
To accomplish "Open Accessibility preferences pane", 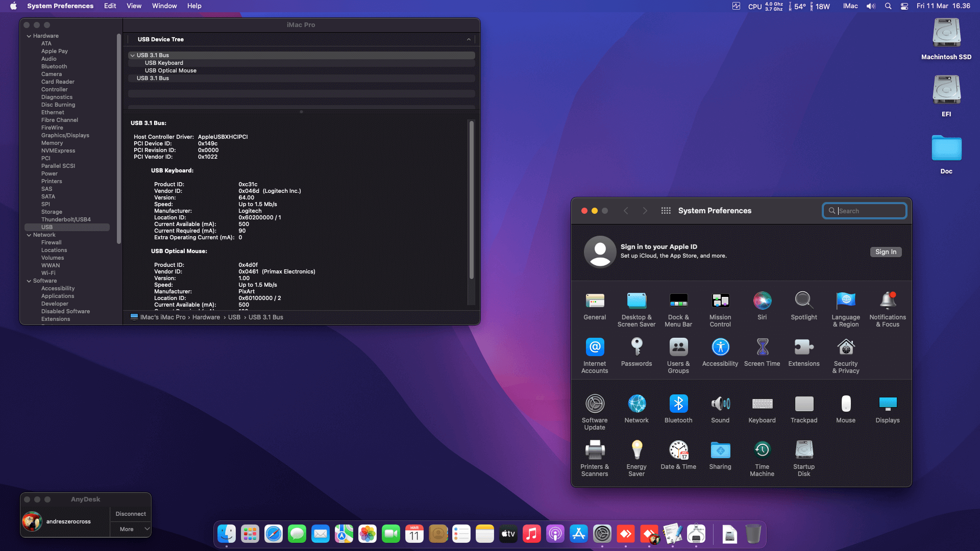I will tap(720, 353).
